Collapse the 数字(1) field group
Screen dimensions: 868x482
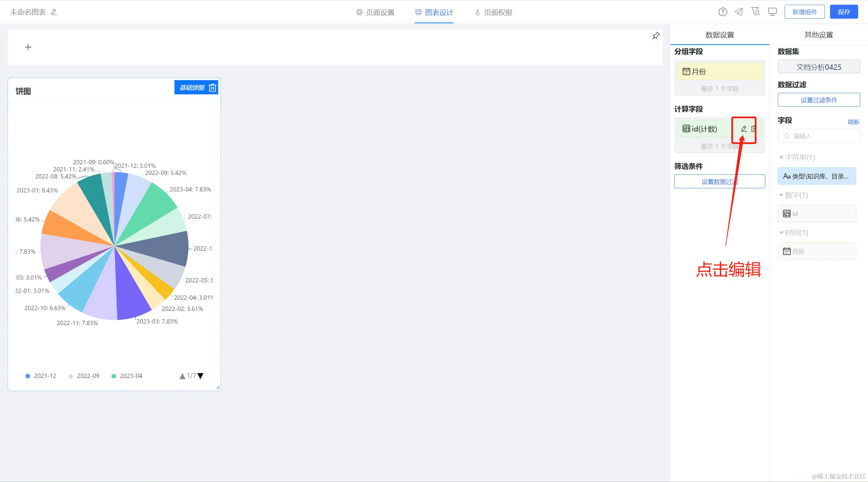(781, 195)
